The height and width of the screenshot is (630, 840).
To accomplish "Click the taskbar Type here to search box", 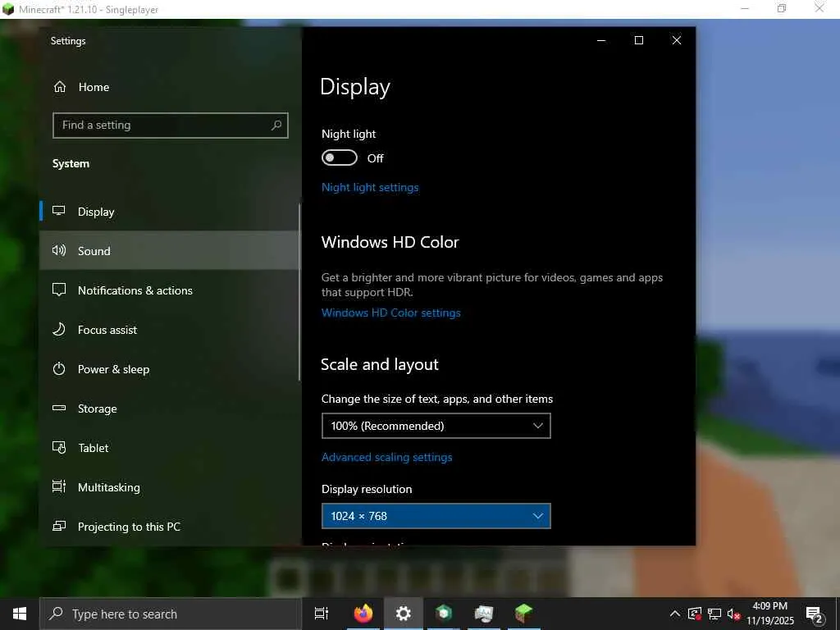I will (x=171, y=614).
